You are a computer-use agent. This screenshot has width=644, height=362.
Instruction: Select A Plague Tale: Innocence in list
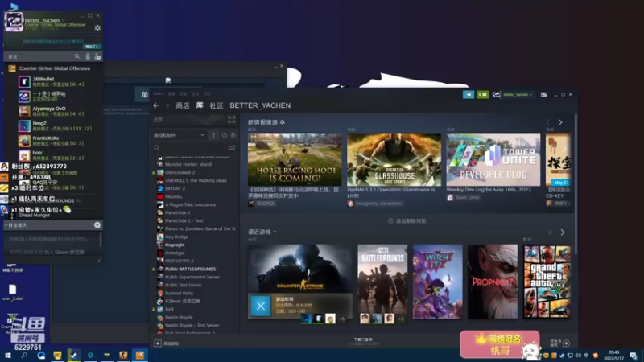[x=190, y=204]
